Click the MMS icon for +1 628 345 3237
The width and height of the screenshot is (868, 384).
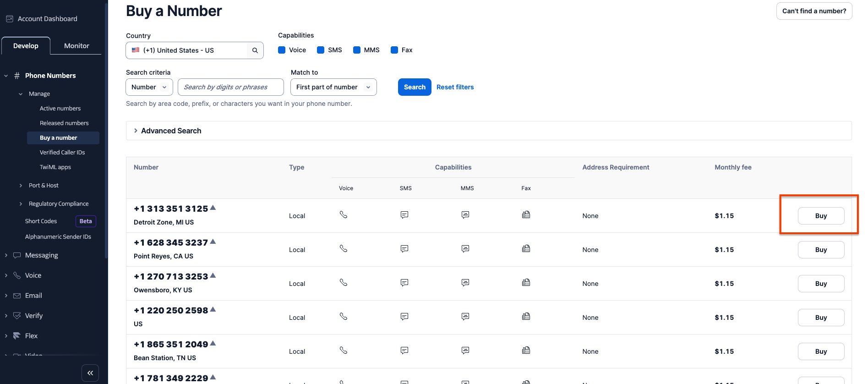pyautogui.click(x=465, y=248)
